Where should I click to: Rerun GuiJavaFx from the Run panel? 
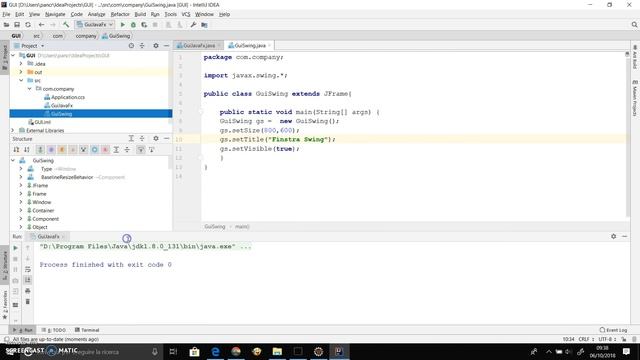coord(16,248)
